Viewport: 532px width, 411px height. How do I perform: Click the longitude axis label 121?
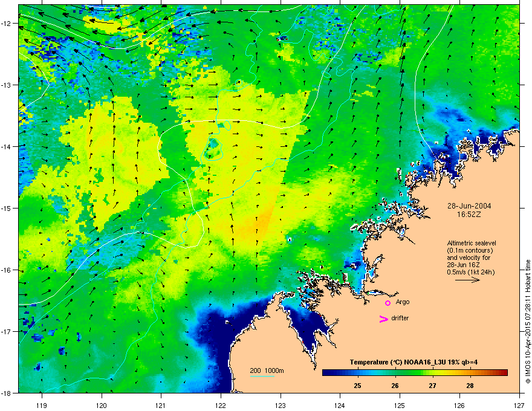coord(161,405)
